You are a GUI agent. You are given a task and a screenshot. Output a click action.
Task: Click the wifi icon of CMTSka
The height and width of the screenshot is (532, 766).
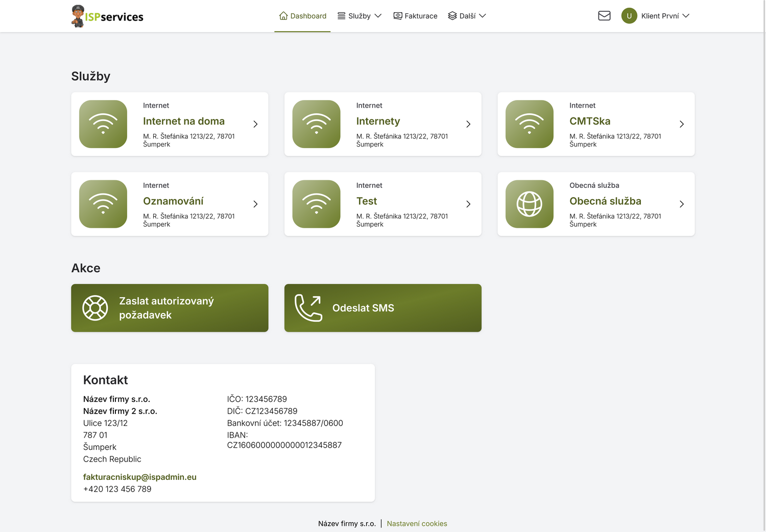click(x=530, y=124)
